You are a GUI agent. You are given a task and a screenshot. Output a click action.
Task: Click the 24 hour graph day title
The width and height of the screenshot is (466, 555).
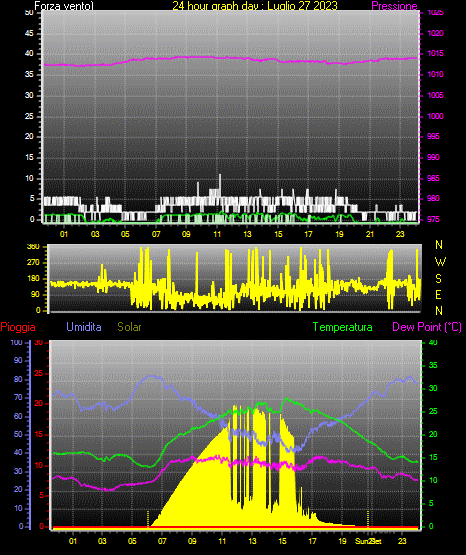point(255,6)
